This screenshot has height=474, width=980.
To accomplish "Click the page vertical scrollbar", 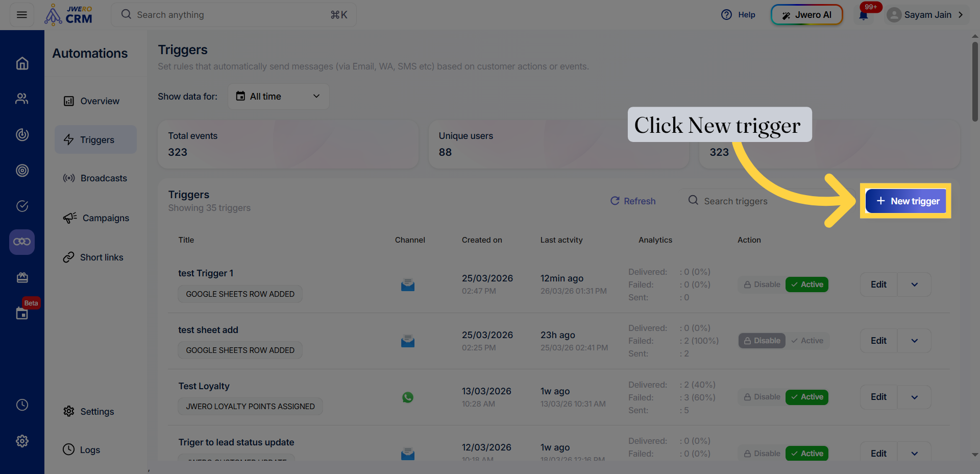I will pos(975,82).
